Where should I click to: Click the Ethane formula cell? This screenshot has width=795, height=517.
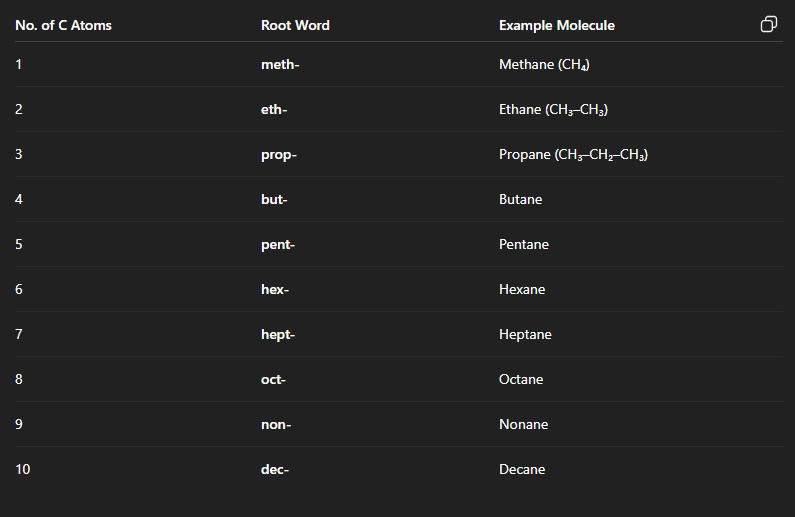pyautogui.click(x=553, y=109)
